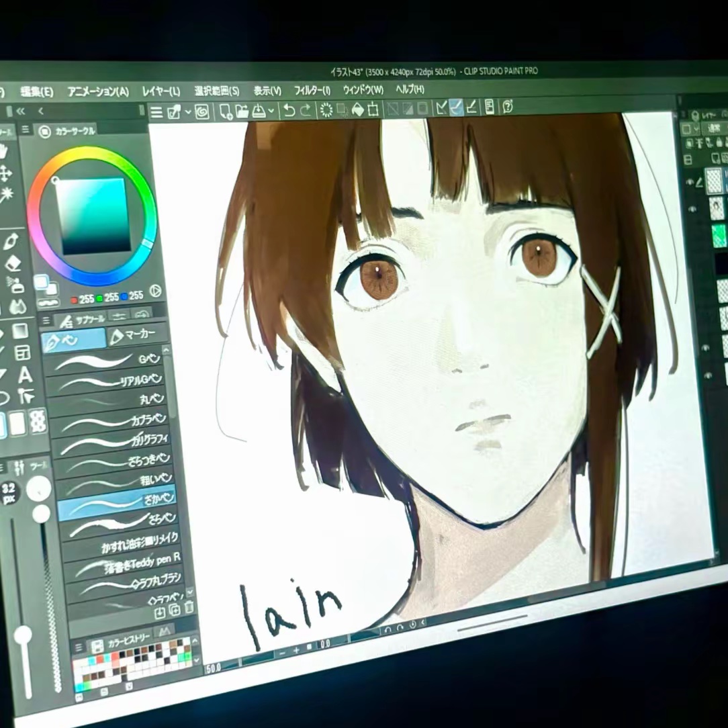Screen dimensions: 728x728
Task: Choose the 落書きTeddy pen R brush
Action: 123,565
